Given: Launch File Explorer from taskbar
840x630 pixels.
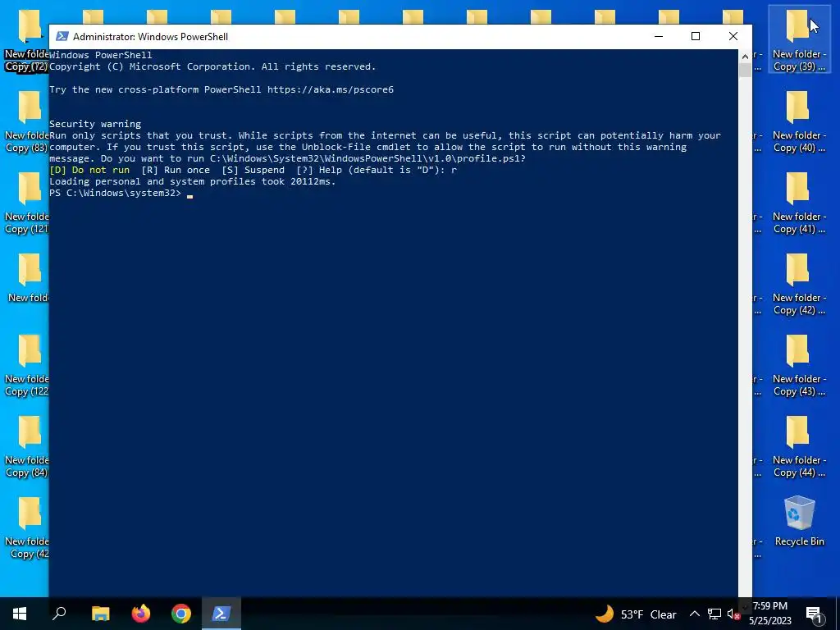Looking at the screenshot, I should [100, 614].
